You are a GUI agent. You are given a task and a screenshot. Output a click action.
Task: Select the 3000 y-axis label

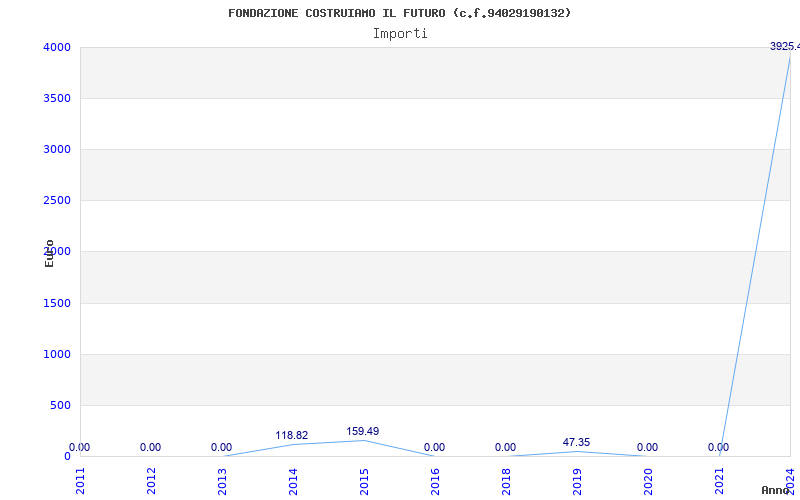pos(57,149)
